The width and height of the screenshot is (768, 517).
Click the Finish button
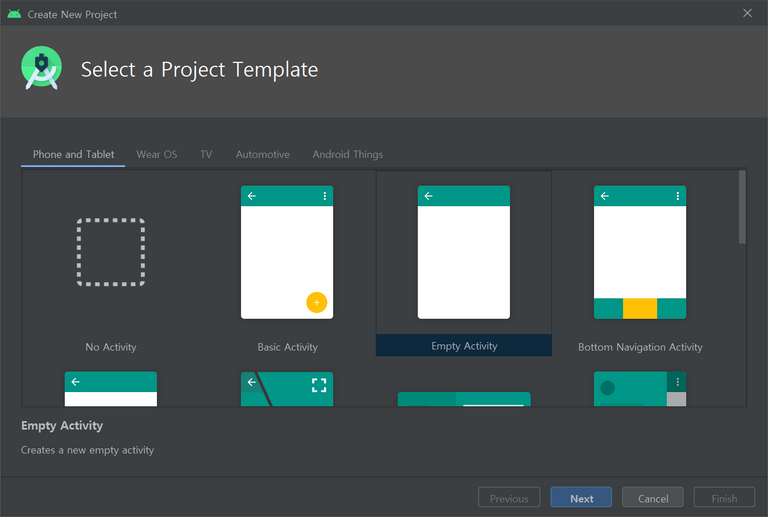pos(724,498)
